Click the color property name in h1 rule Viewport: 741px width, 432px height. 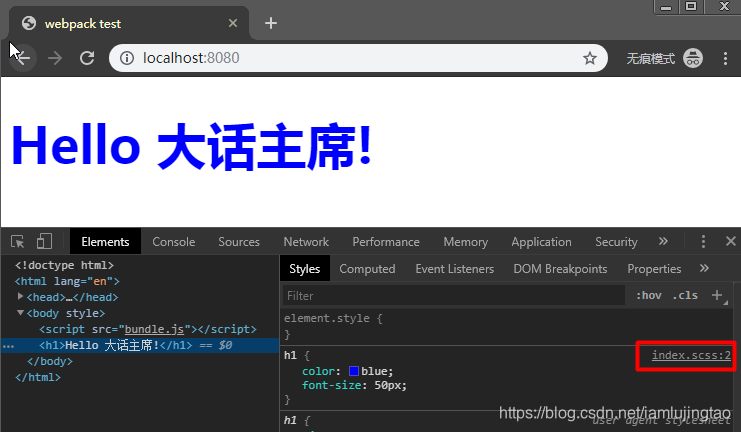coord(319,371)
